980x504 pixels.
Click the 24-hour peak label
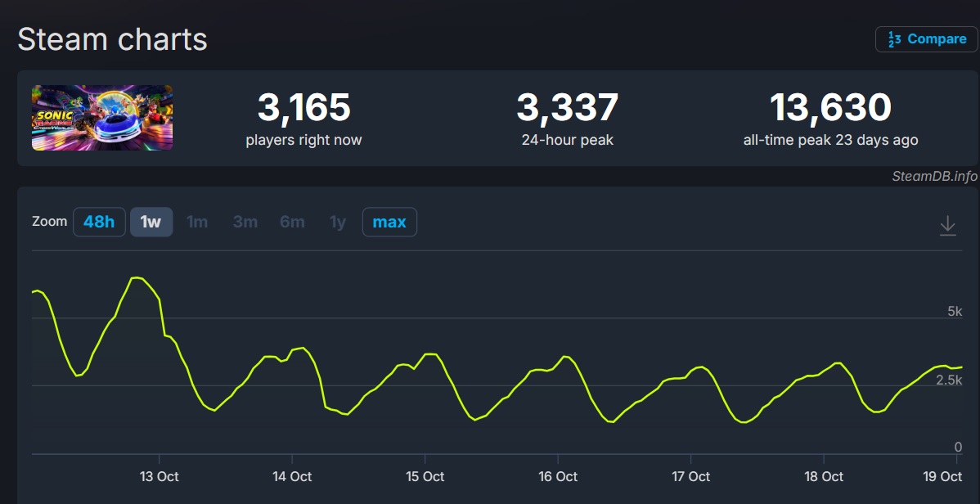coord(568,140)
